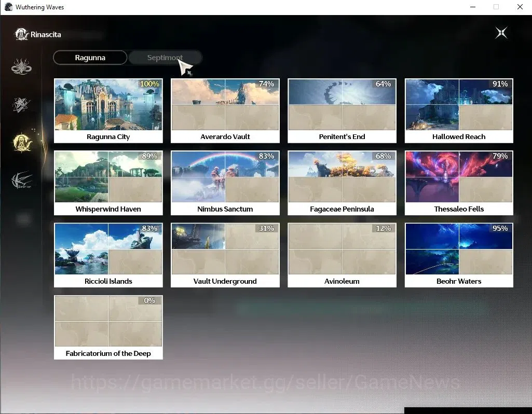The width and height of the screenshot is (532, 414).
Task: Click the 100% progress badge on Ragunna City
Action: (149, 84)
